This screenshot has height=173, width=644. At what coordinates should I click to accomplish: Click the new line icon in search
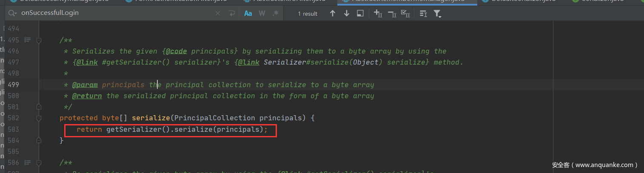click(x=232, y=14)
